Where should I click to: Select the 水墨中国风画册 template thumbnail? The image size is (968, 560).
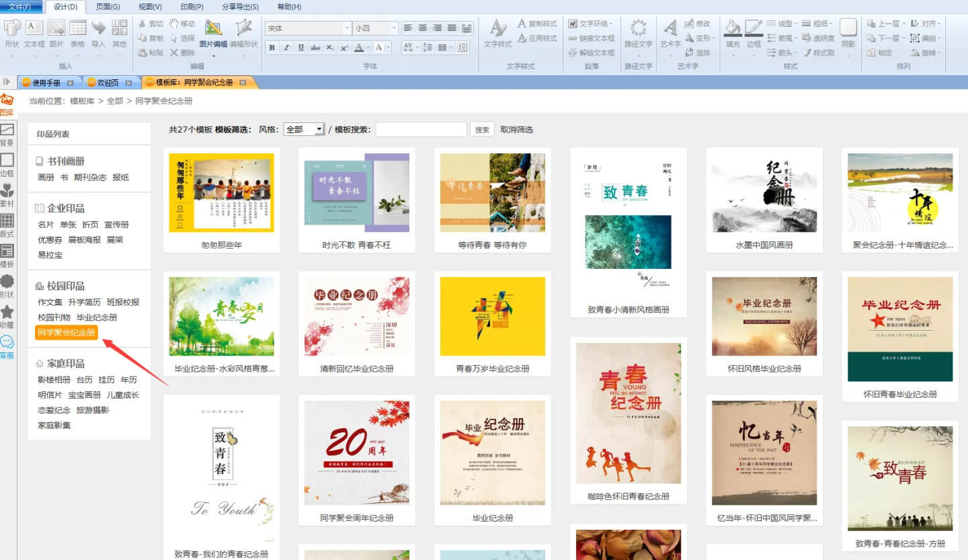(764, 194)
